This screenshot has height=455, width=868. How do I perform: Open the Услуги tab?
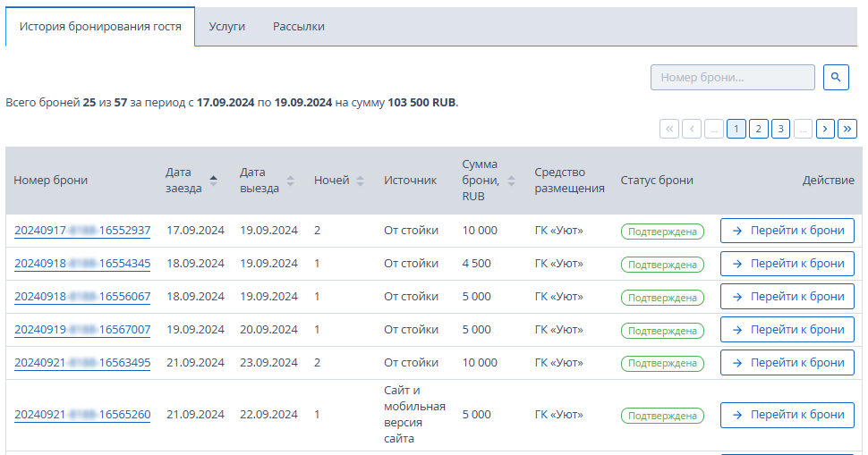227,27
